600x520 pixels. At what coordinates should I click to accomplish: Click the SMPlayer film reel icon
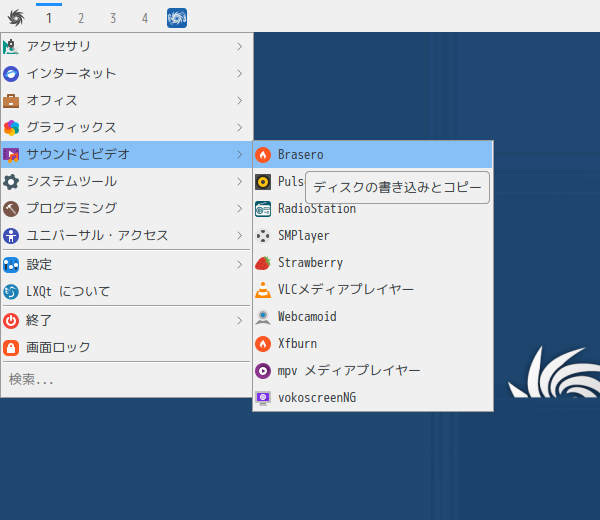[263, 236]
